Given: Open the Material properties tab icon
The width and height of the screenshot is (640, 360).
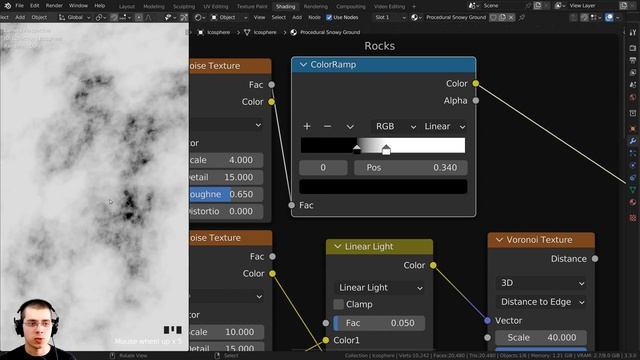Looking at the screenshot, I should tap(633, 202).
